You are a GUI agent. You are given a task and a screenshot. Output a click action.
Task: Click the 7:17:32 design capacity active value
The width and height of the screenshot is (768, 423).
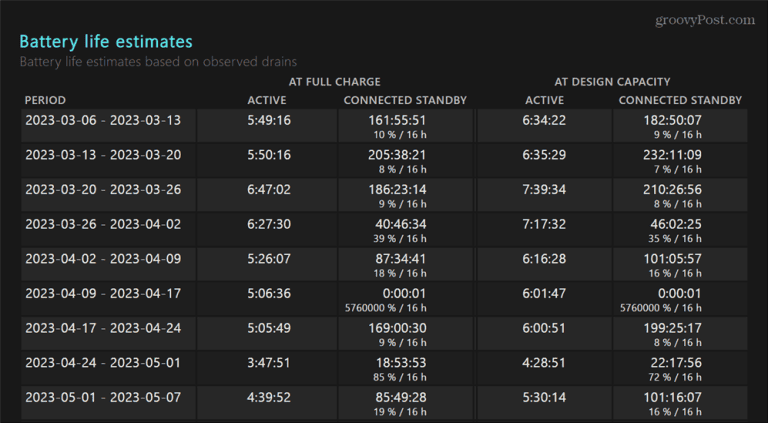544,224
